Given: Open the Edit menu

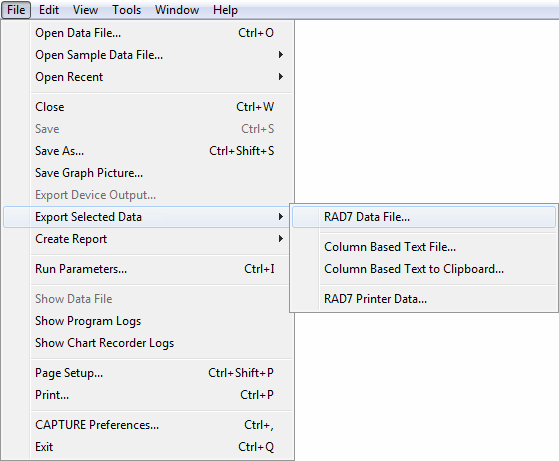Looking at the screenshot, I should (x=49, y=10).
